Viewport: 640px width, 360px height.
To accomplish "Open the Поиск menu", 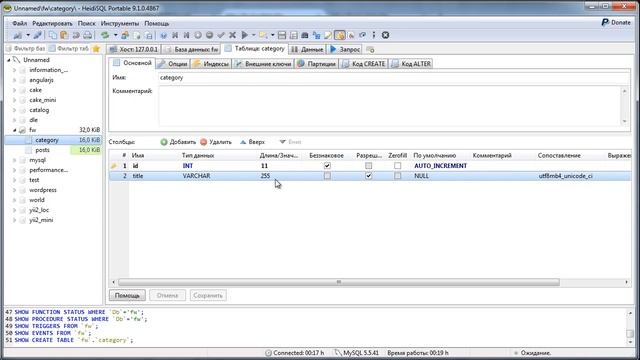I will 87,23.
